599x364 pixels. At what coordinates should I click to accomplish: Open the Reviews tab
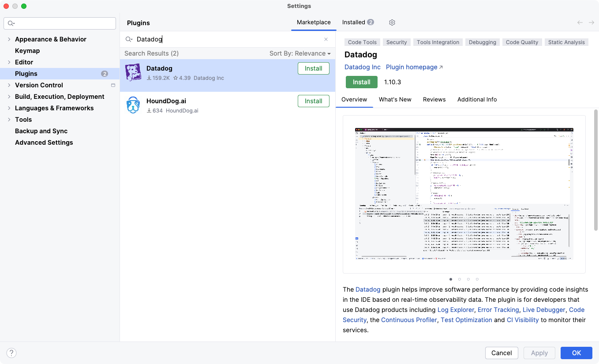[434, 100]
